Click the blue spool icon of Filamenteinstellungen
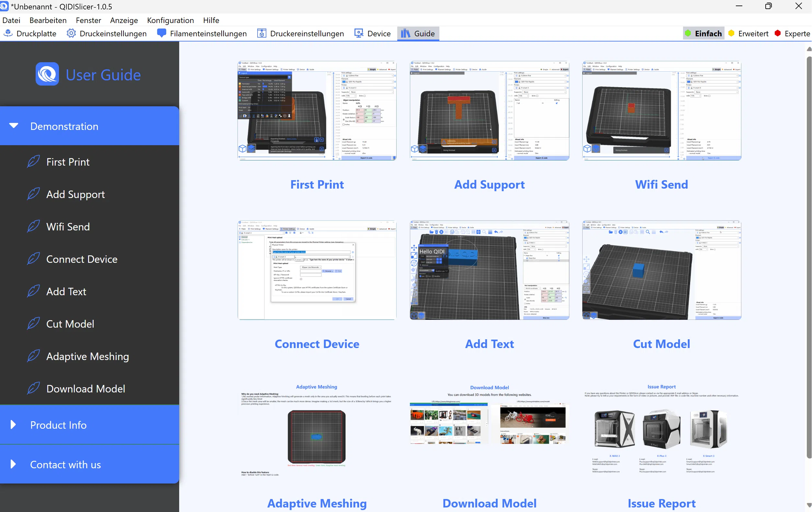812x512 pixels. pos(161,33)
